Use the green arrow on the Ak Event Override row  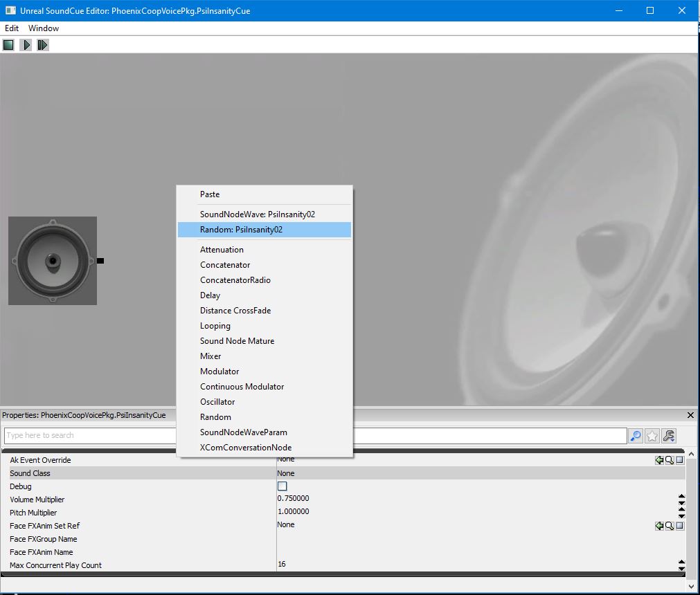pyautogui.click(x=659, y=460)
